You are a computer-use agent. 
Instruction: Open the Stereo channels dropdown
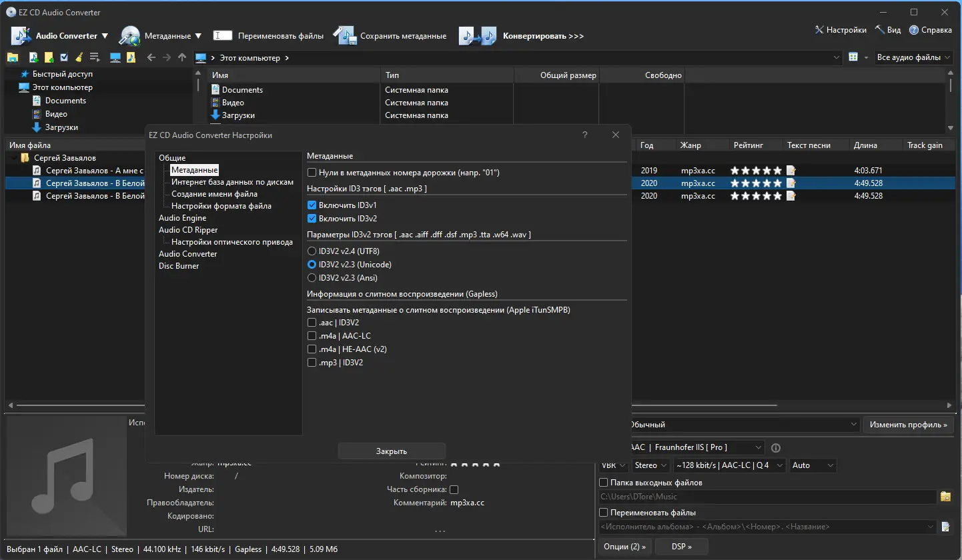click(650, 465)
